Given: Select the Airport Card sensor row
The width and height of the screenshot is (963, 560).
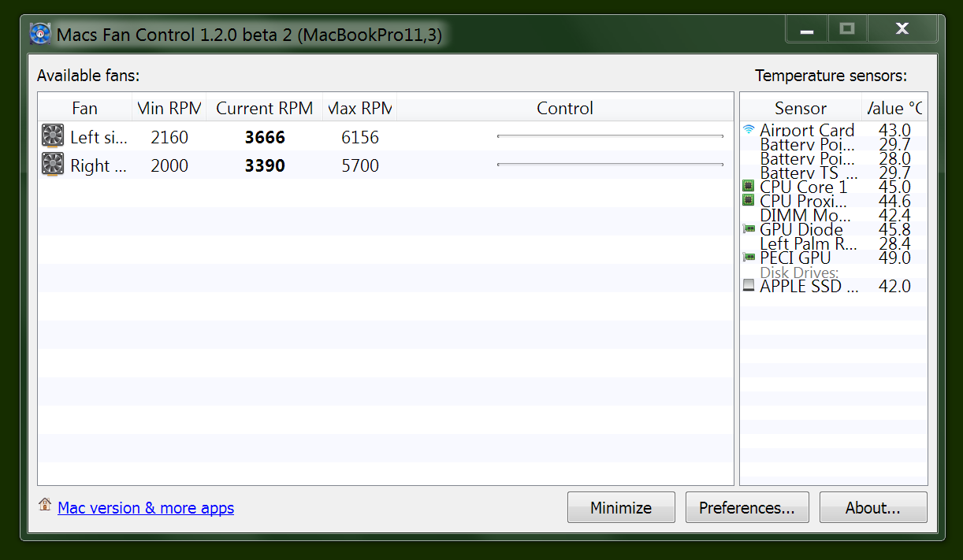Looking at the screenshot, I should (x=834, y=130).
